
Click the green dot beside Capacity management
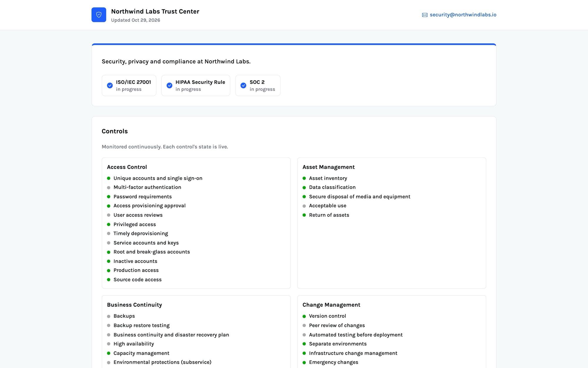click(x=108, y=353)
